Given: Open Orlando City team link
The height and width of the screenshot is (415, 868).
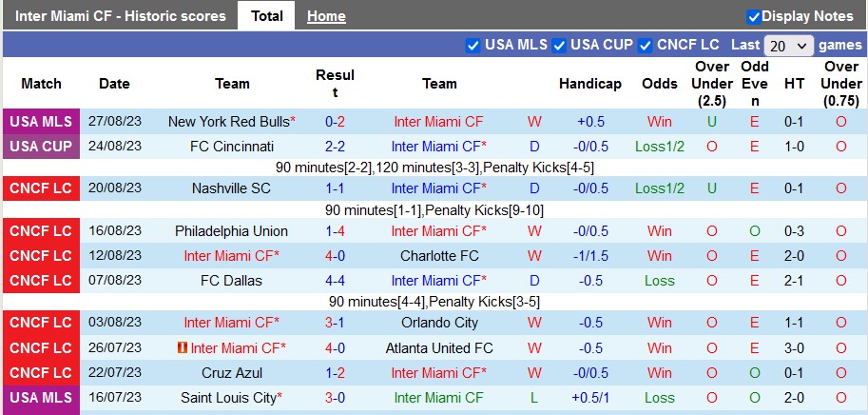Looking at the screenshot, I should [439, 323].
